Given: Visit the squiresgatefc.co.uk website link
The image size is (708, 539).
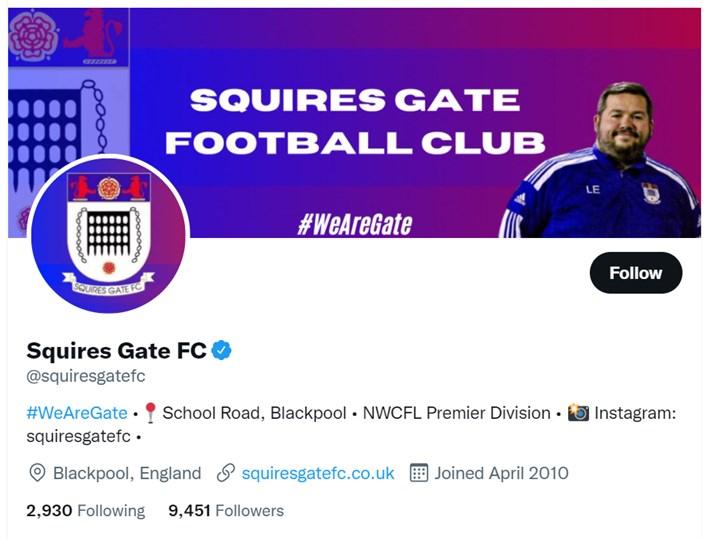Looking at the screenshot, I should pos(318,473).
